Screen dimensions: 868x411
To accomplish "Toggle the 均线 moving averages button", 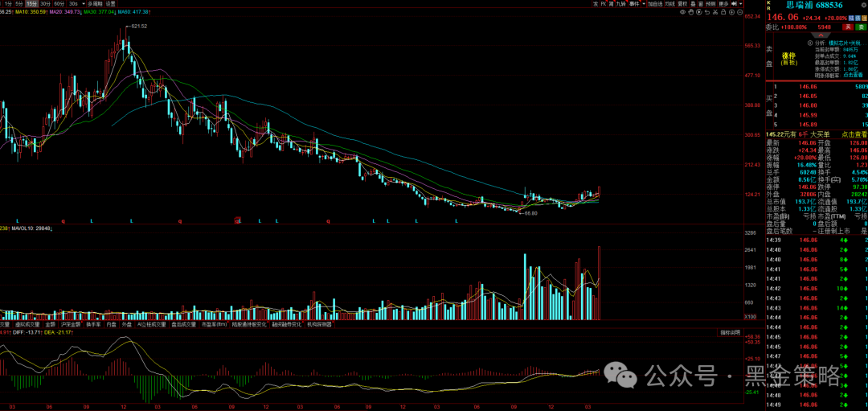I will [669, 4].
